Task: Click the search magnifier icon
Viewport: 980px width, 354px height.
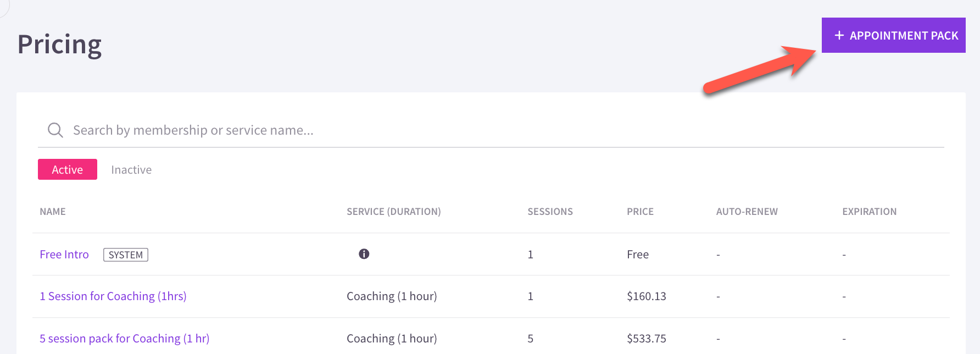Action: (x=55, y=130)
